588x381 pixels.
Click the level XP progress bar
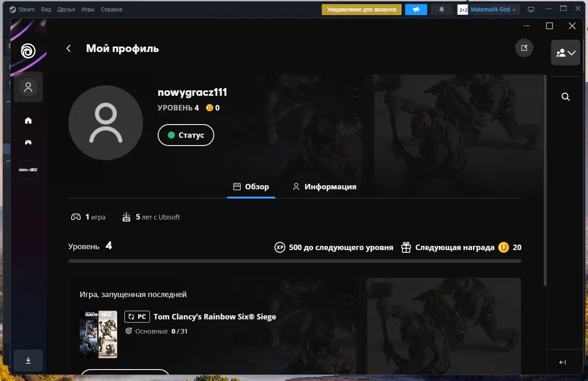coord(294,261)
